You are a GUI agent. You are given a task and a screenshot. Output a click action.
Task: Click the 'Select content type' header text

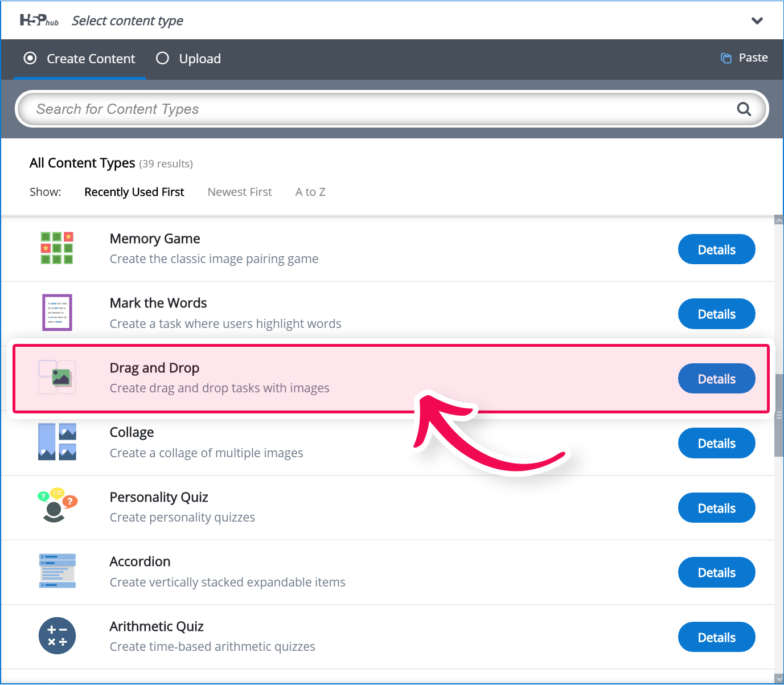(x=128, y=21)
